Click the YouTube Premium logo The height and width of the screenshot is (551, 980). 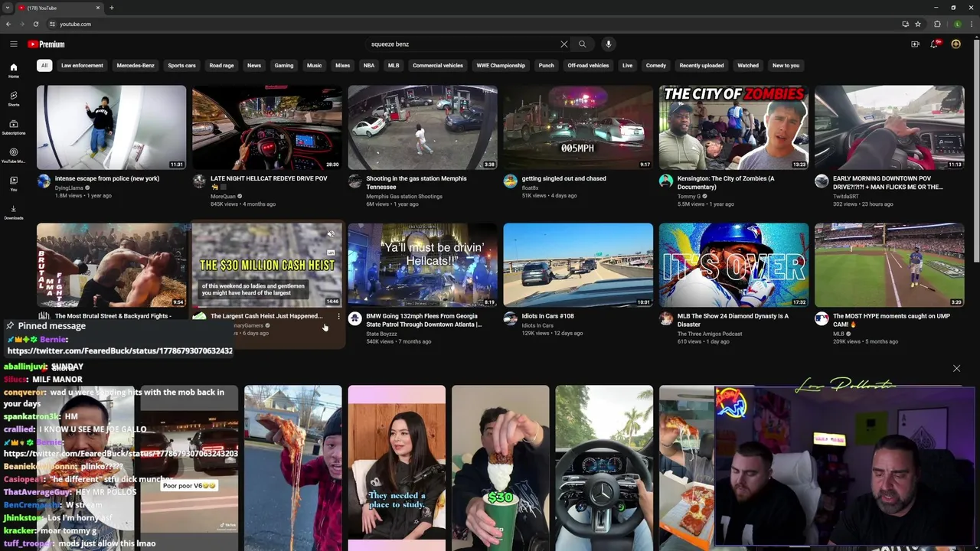pyautogui.click(x=46, y=44)
